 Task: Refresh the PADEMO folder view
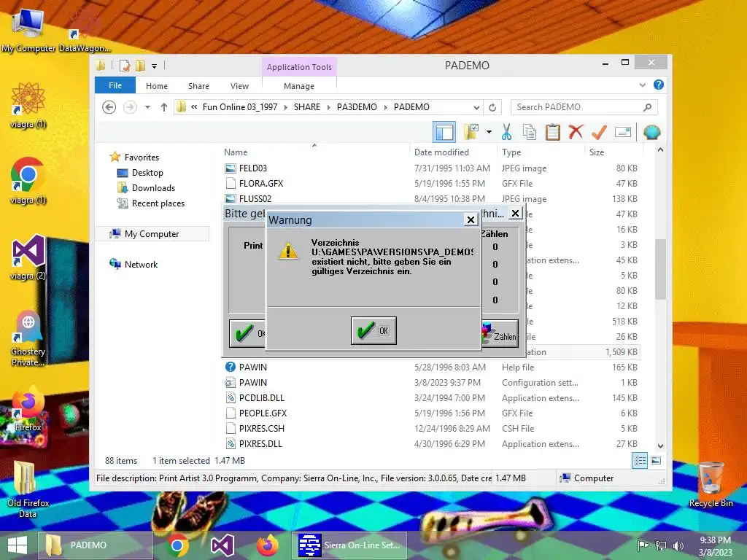click(x=492, y=107)
